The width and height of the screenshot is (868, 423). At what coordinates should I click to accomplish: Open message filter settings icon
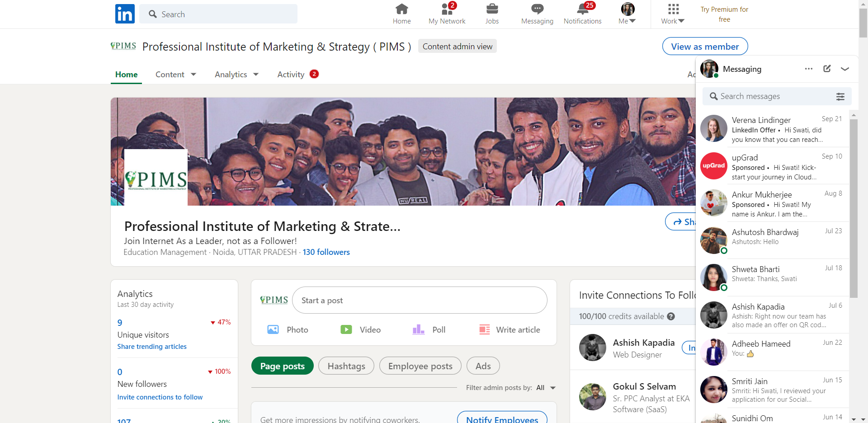(840, 96)
